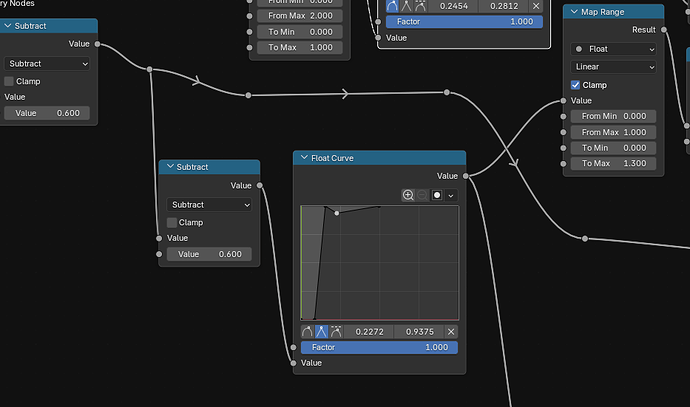The image size is (690, 407).
Task: Click the Float Curve Factor input socket
Action: point(294,347)
